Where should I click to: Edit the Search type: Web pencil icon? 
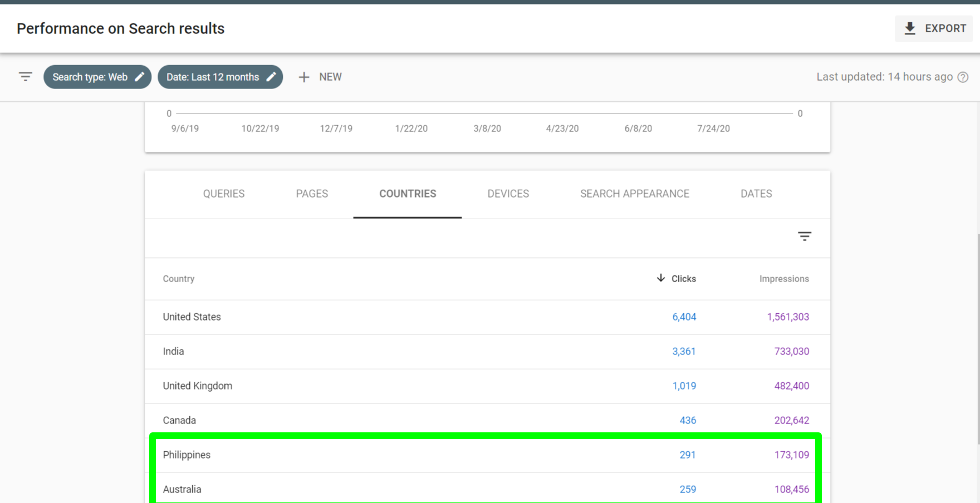pyautogui.click(x=140, y=77)
